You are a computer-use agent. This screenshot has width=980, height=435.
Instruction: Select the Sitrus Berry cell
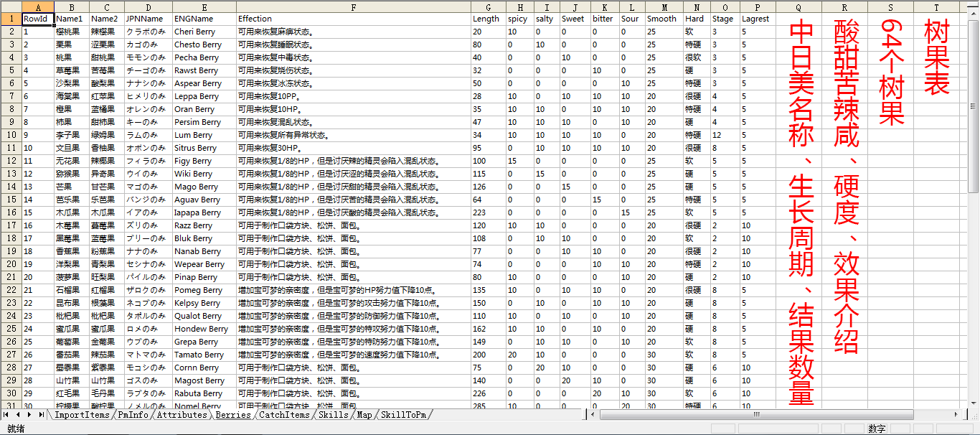click(204, 148)
